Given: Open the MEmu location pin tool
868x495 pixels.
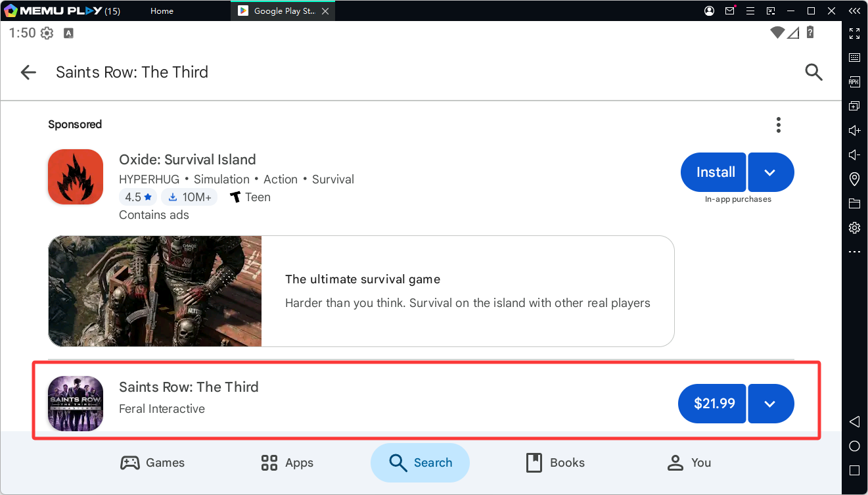Looking at the screenshot, I should click(855, 179).
